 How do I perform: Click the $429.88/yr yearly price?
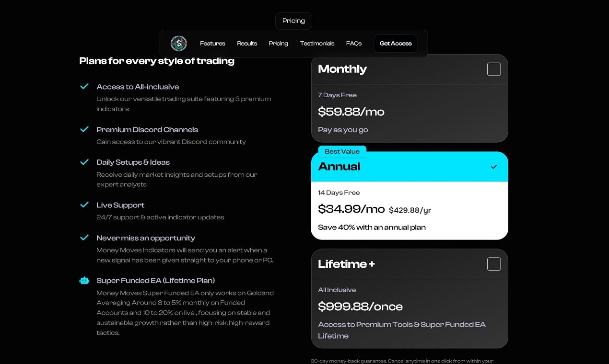(410, 210)
